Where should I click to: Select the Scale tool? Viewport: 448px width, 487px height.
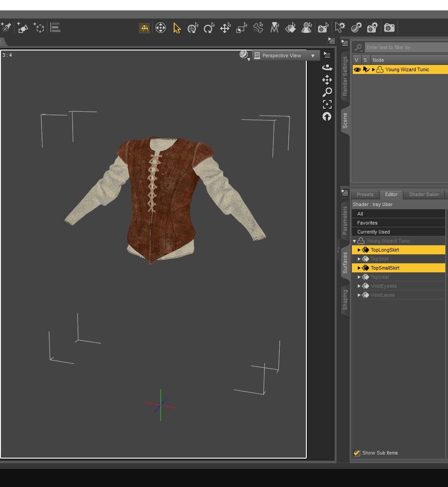[241, 28]
